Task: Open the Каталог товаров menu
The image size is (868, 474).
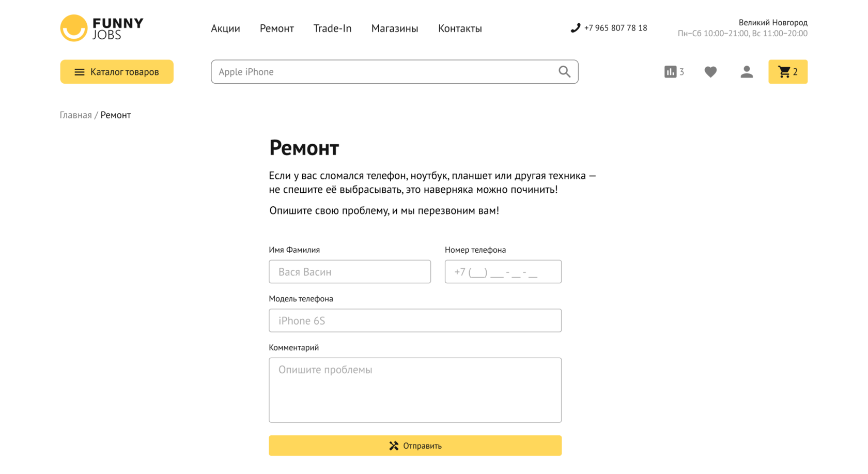Action: pyautogui.click(x=117, y=72)
